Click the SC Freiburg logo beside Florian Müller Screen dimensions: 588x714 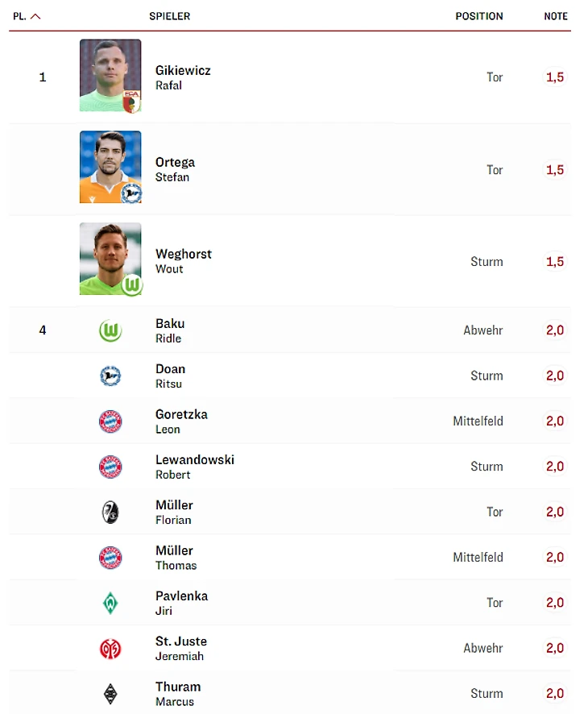pyautogui.click(x=110, y=512)
